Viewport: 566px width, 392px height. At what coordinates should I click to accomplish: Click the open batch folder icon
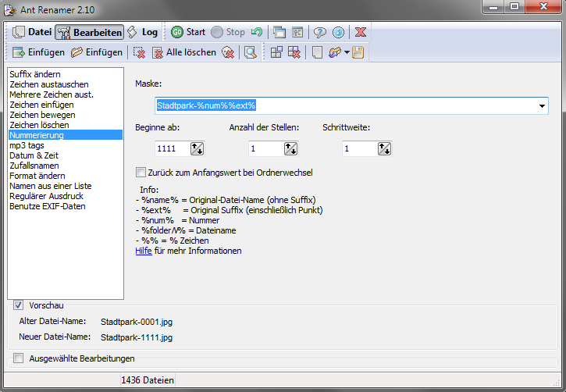(335, 52)
